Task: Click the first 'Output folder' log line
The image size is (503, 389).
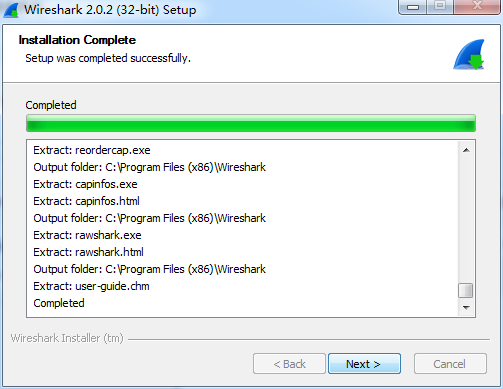Action: click(x=150, y=167)
